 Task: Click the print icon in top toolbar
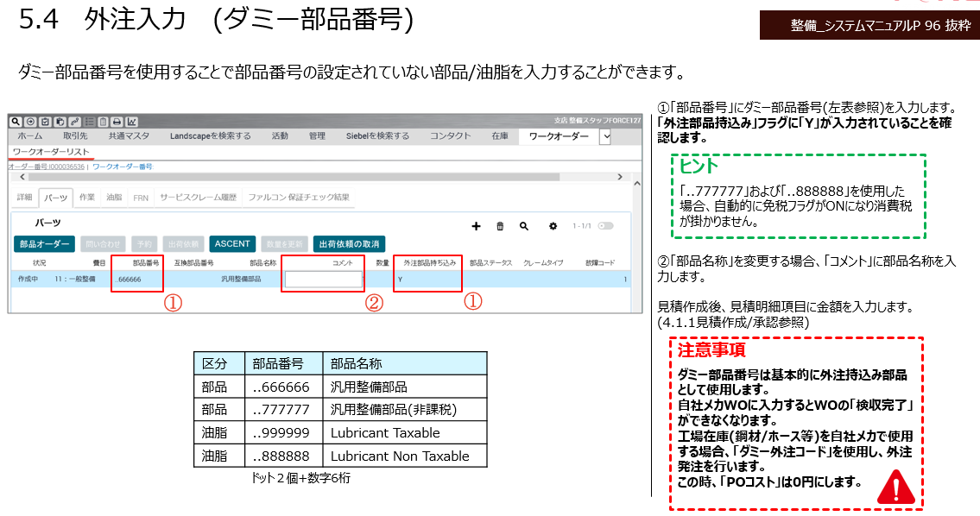point(117,122)
